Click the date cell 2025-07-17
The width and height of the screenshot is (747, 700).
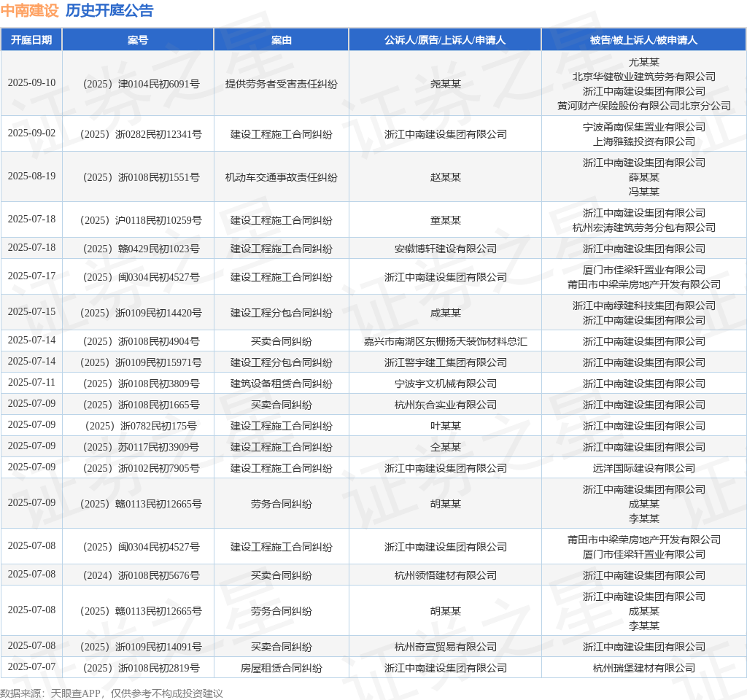[x=31, y=276]
